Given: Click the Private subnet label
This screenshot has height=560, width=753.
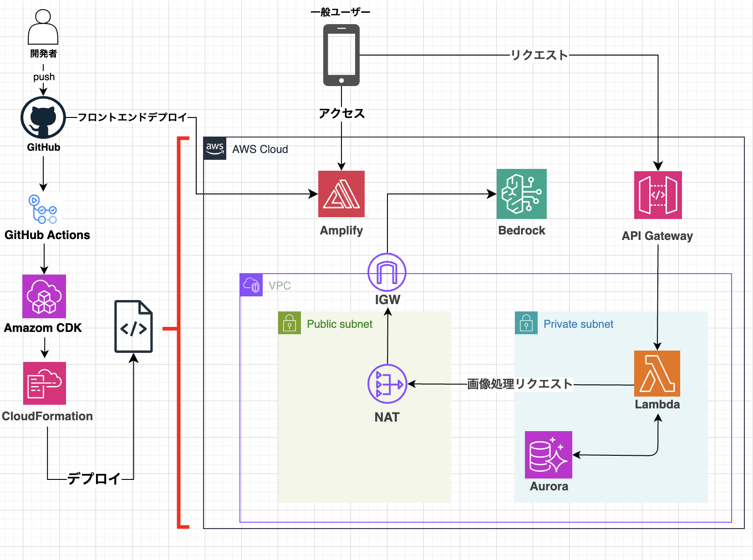Looking at the screenshot, I should point(578,324).
